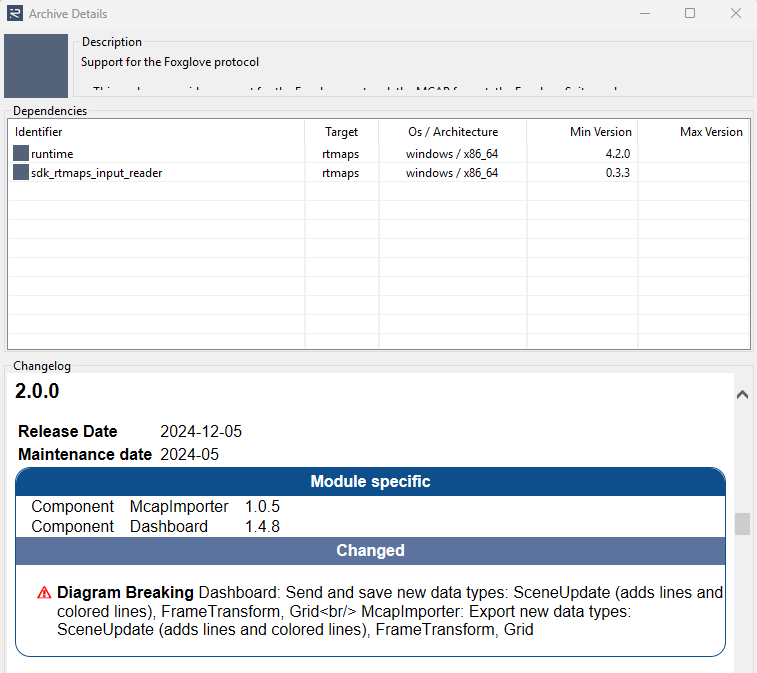Close the Archive Details window
The height and width of the screenshot is (673, 757).
735,14
